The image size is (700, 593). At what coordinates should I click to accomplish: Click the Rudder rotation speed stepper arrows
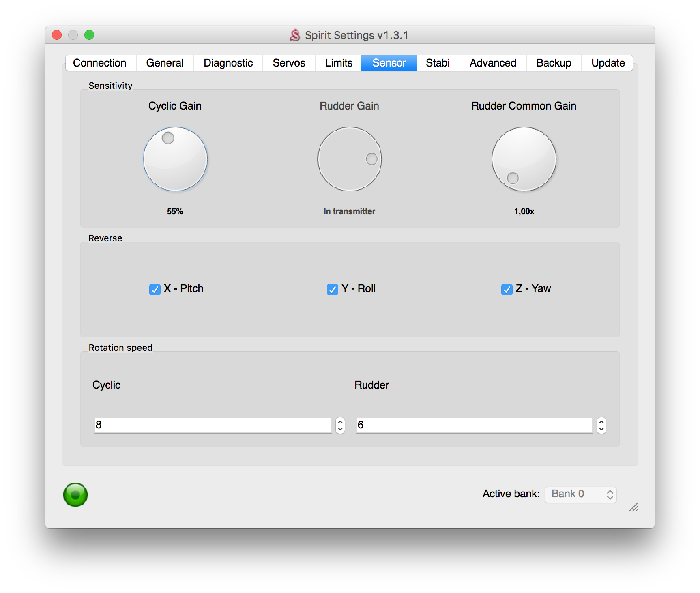coord(601,425)
